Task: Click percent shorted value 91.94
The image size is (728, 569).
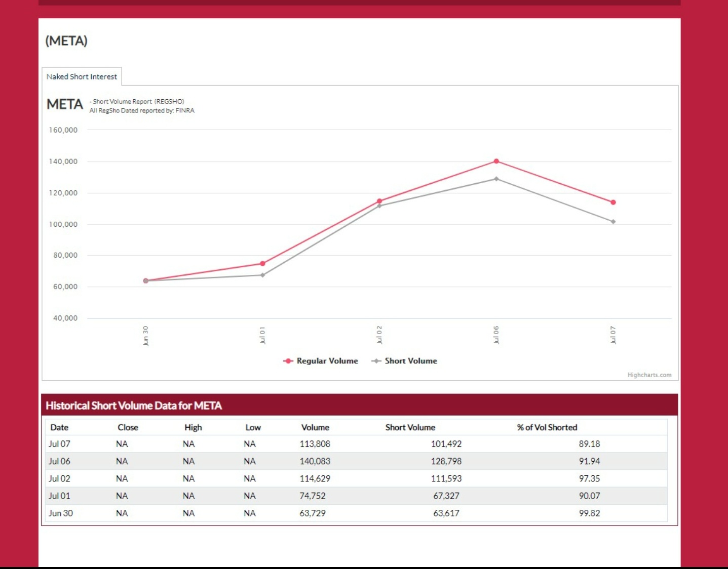Action: (x=589, y=461)
